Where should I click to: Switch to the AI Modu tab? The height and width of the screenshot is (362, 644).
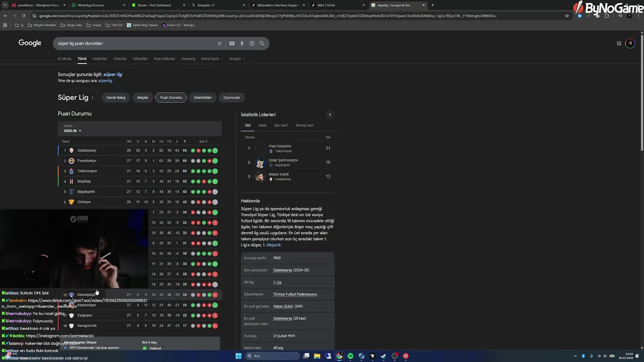point(64,59)
